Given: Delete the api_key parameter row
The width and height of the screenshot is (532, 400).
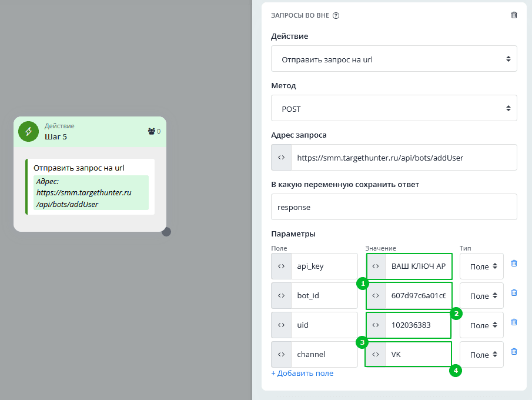Looking at the screenshot, I should tap(514, 264).
